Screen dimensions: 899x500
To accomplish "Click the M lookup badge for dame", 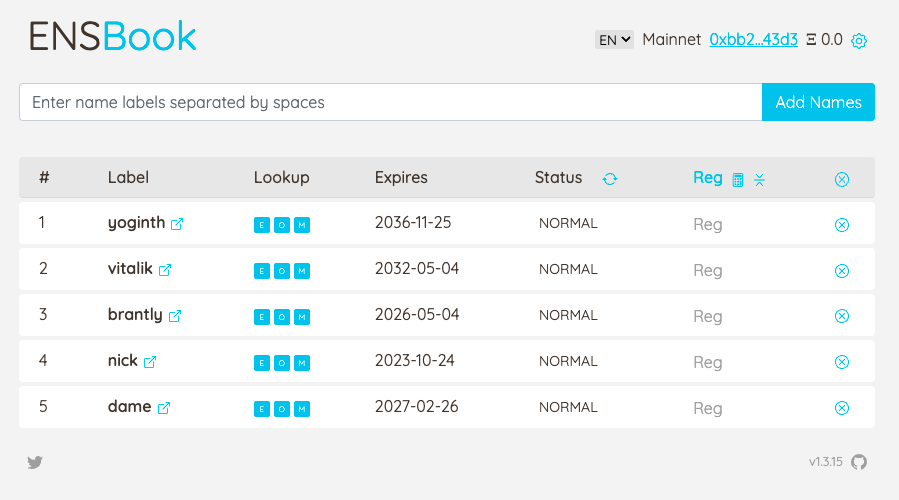I will (x=302, y=408).
